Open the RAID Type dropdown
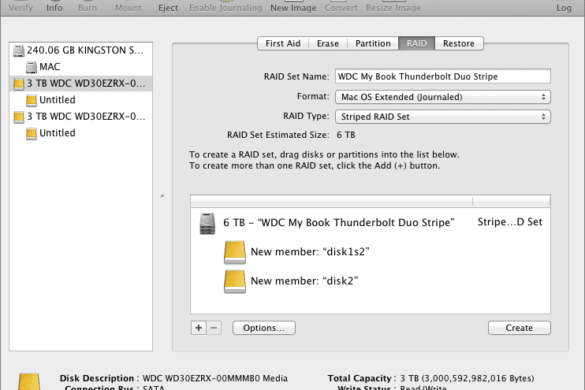 coord(442,117)
